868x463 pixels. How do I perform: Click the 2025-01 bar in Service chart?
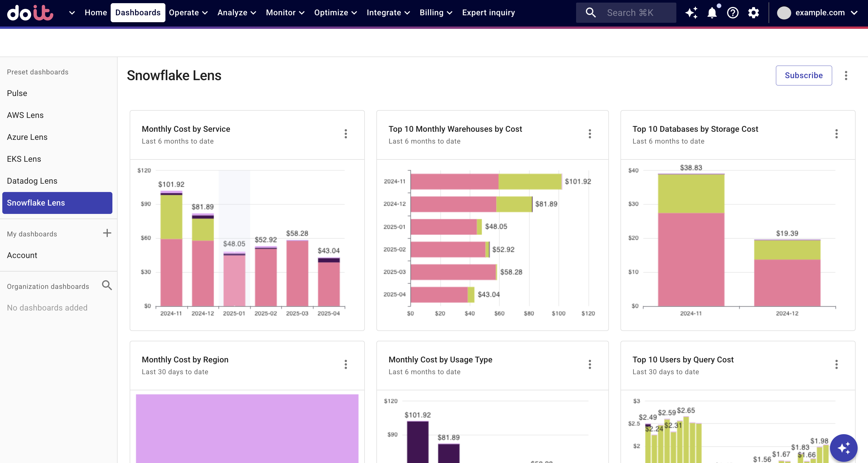pos(234,279)
